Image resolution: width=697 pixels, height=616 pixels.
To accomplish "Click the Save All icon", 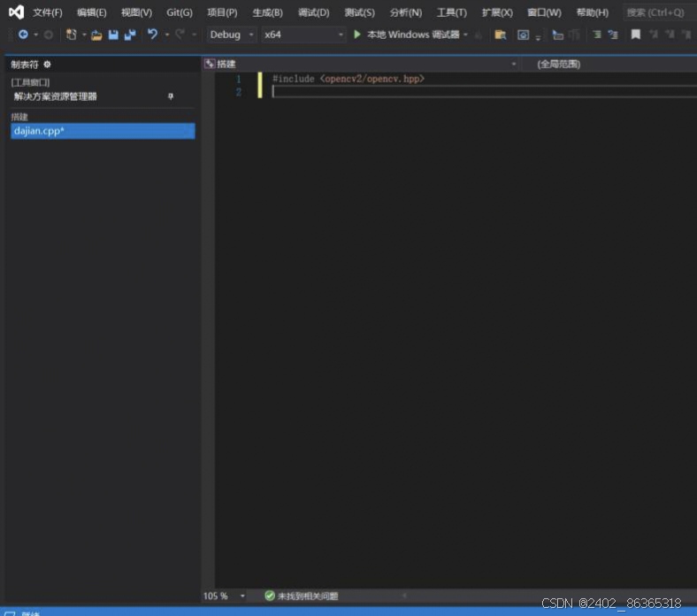I will (x=130, y=35).
